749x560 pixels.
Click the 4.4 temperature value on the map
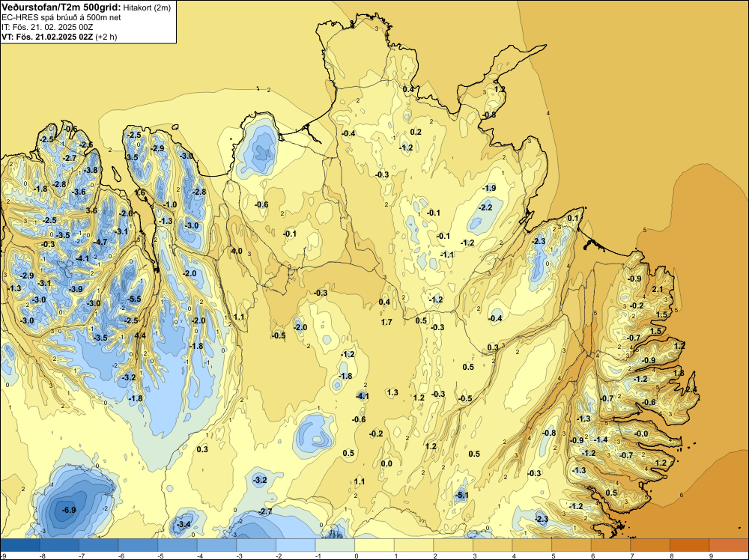coord(140,335)
